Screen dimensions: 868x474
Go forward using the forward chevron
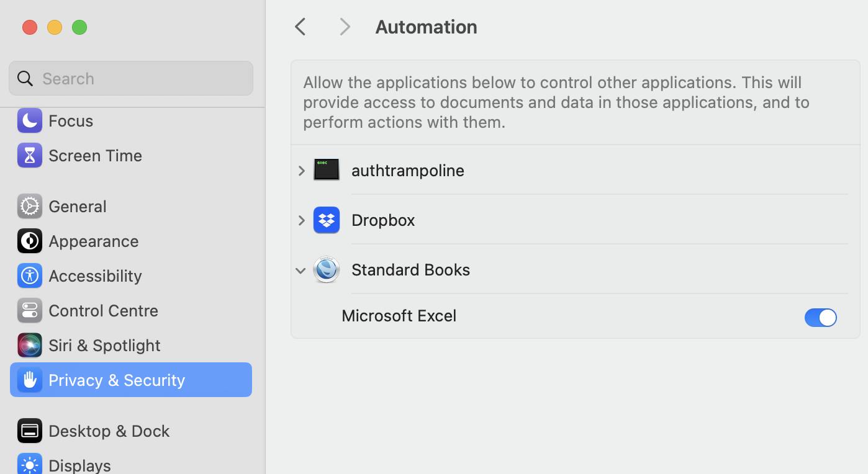click(x=345, y=27)
